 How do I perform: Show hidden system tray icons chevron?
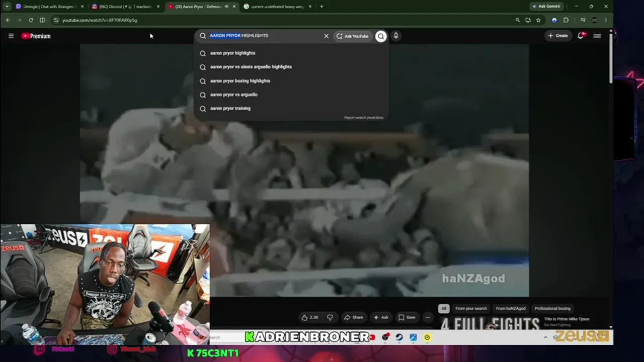pos(545,337)
